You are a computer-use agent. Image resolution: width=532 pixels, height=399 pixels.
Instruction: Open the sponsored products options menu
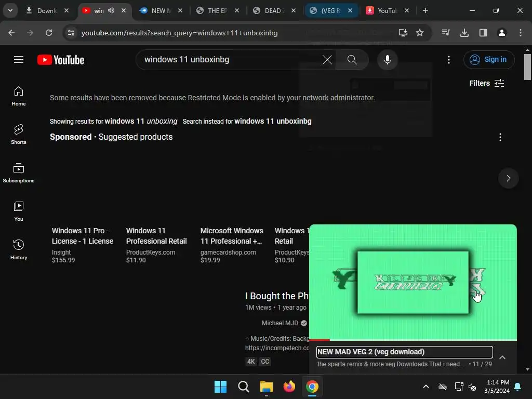tap(500, 137)
